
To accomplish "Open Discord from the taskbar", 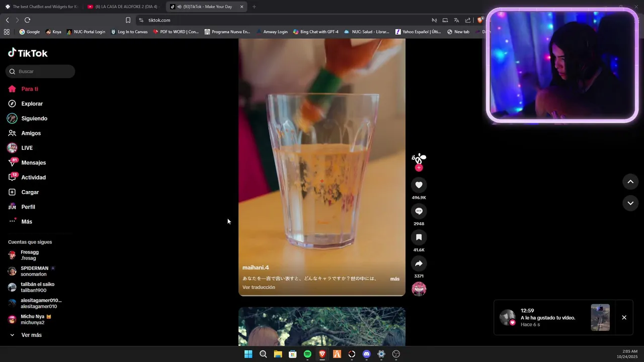I will coord(366,354).
